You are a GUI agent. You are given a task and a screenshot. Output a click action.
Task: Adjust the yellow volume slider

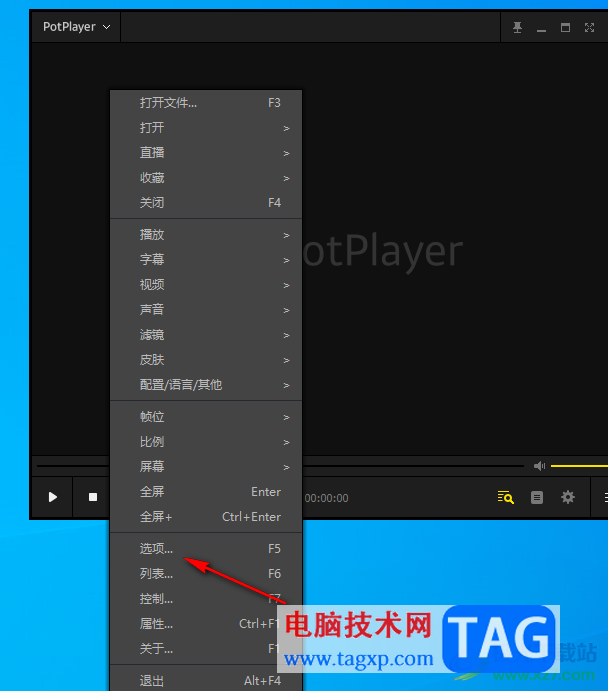click(x=579, y=466)
